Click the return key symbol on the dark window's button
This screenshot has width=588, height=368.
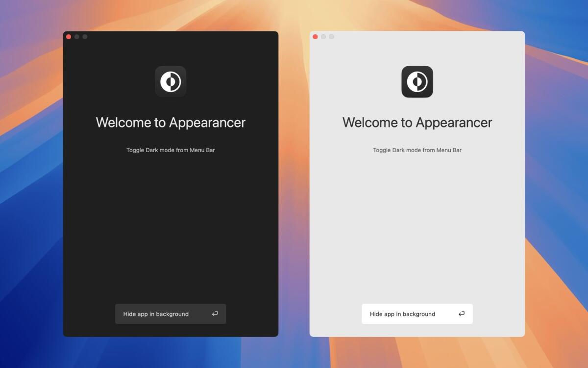pos(215,314)
